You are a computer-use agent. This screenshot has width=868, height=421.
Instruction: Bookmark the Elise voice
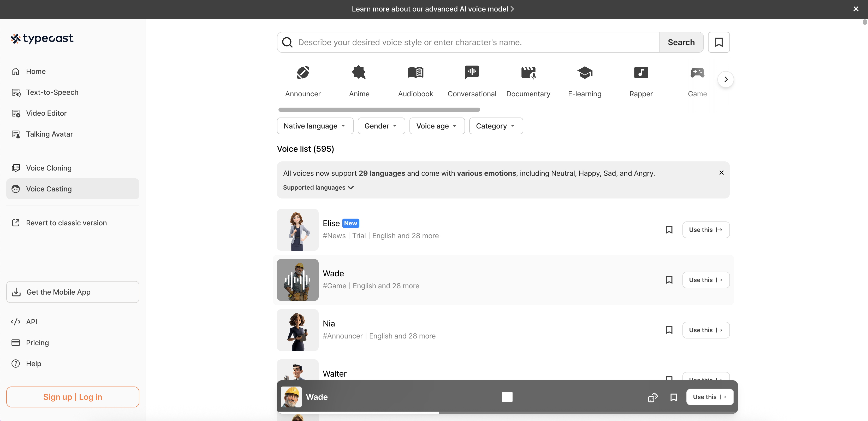(x=669, y=230)
